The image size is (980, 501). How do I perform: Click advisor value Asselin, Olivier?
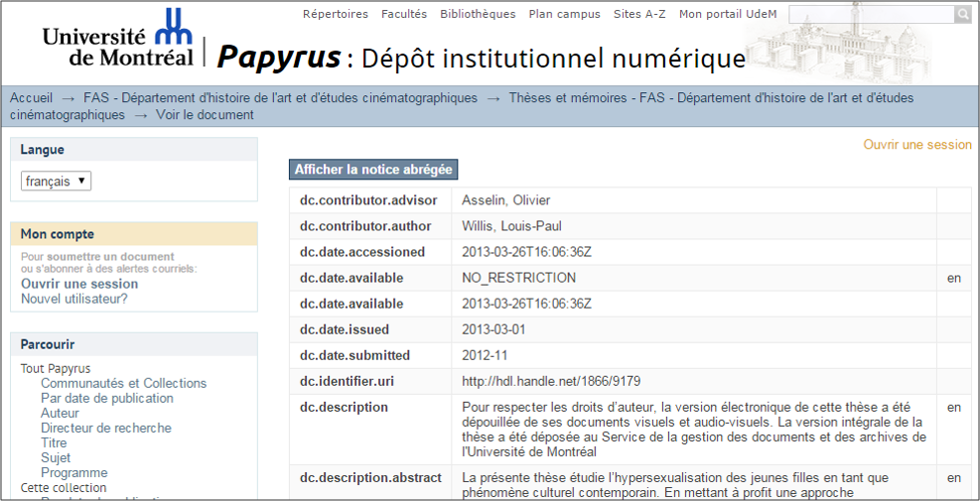coord(506,200)
